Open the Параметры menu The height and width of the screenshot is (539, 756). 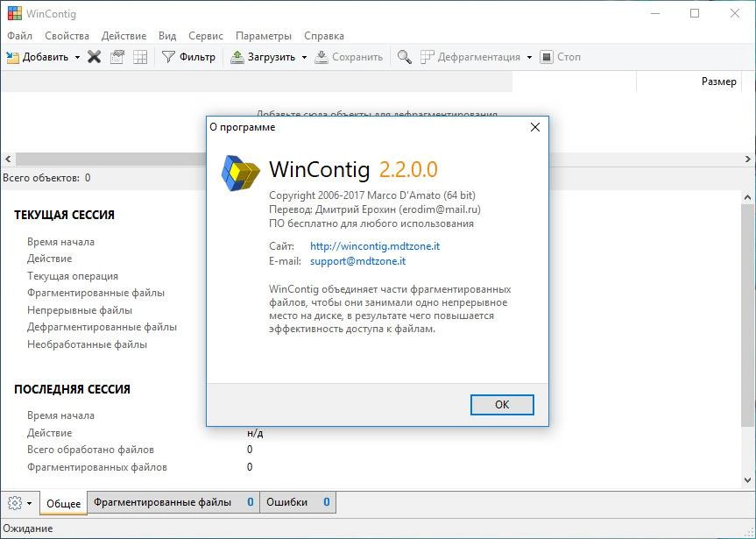pyautogui.click(x=264, y=36)
